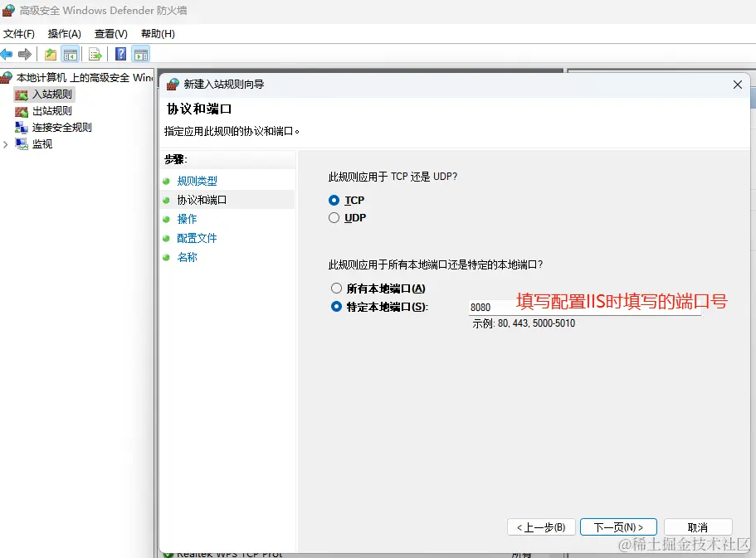Screen dimensions: 756x558
Task: Select Protocol and Ports (协议和端口) step
Action: 202,200
